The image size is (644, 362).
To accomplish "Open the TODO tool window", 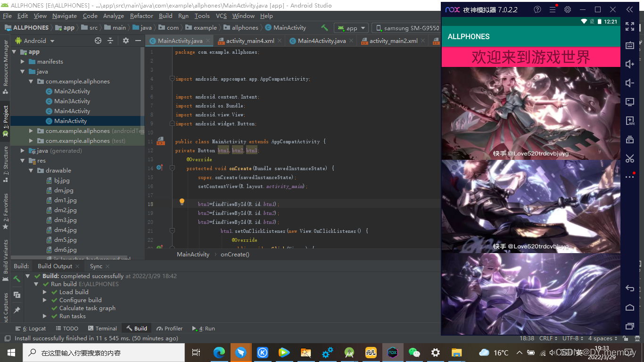I will 66,329.
